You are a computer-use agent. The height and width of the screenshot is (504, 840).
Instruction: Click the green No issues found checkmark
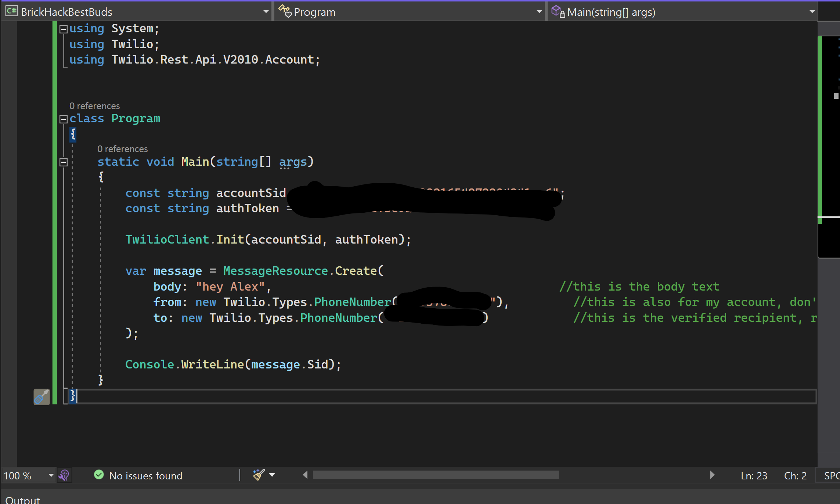pyautogui.click(x=99, y=475)
